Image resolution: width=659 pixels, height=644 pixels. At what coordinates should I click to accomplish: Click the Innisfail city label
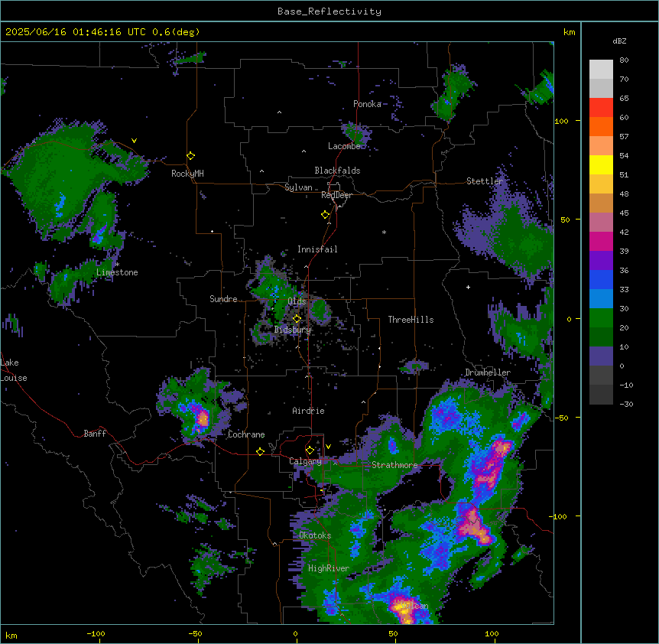click(x=317, y=249)
